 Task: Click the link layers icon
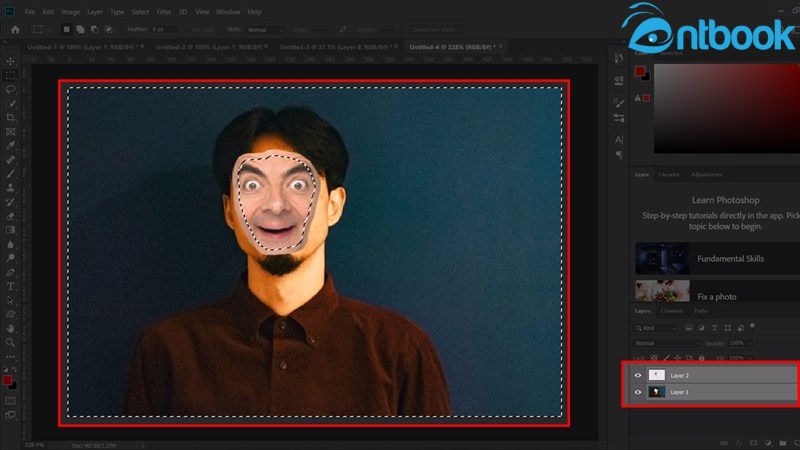click(723, 443)
